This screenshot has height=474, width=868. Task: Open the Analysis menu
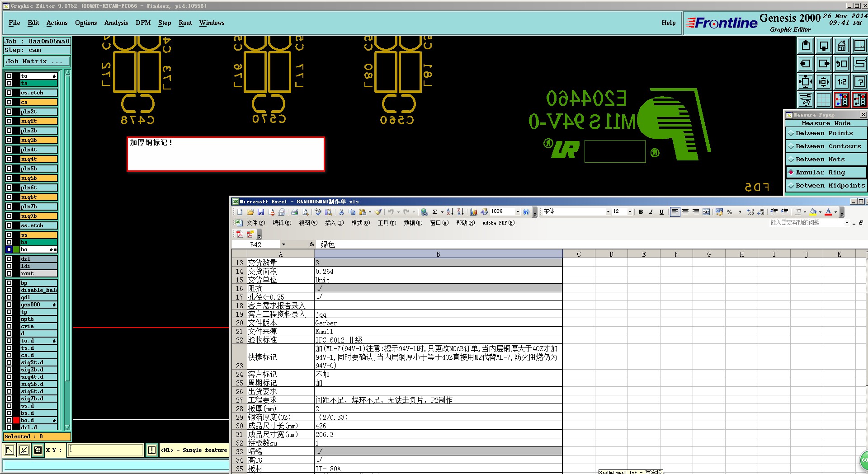coord(116,23)
